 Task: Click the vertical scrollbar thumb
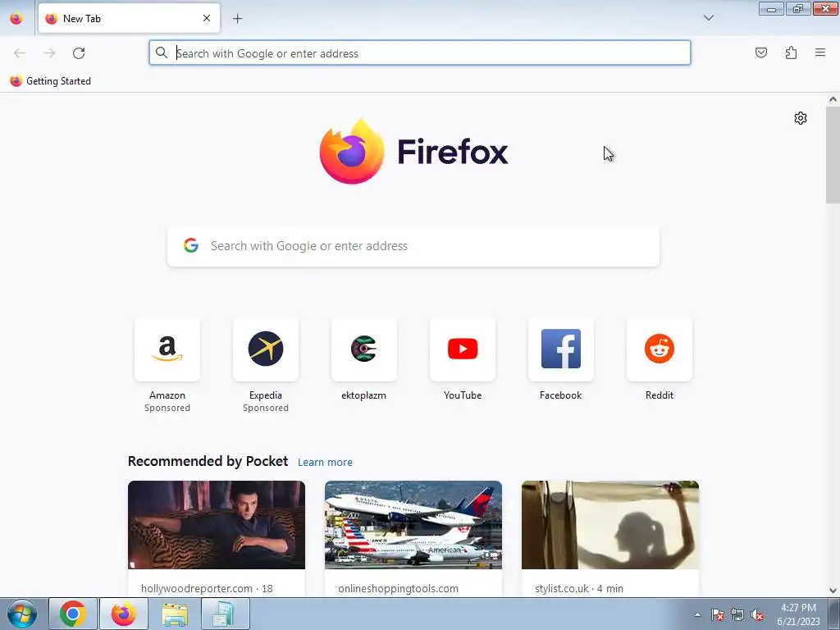[x=833, y=155]
